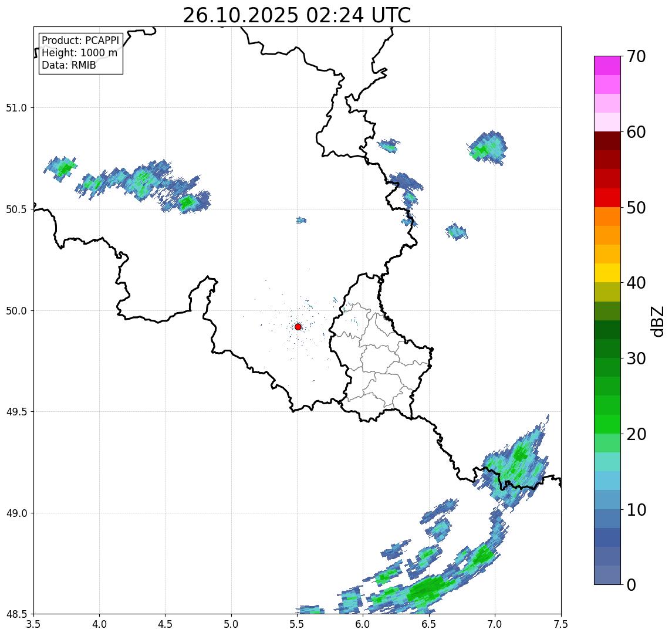Click the latitude axis label 49.0

click(16, 513)
